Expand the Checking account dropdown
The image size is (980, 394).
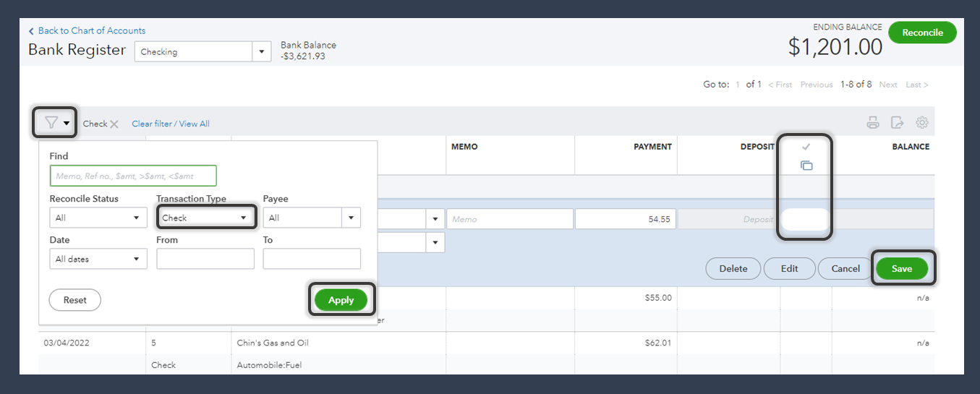coord(261,52)
